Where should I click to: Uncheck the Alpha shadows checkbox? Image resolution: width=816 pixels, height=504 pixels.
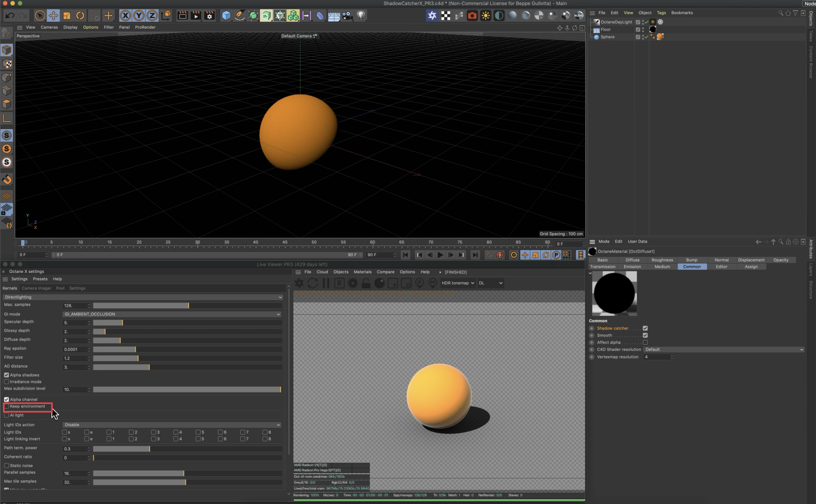click(7, 375)
